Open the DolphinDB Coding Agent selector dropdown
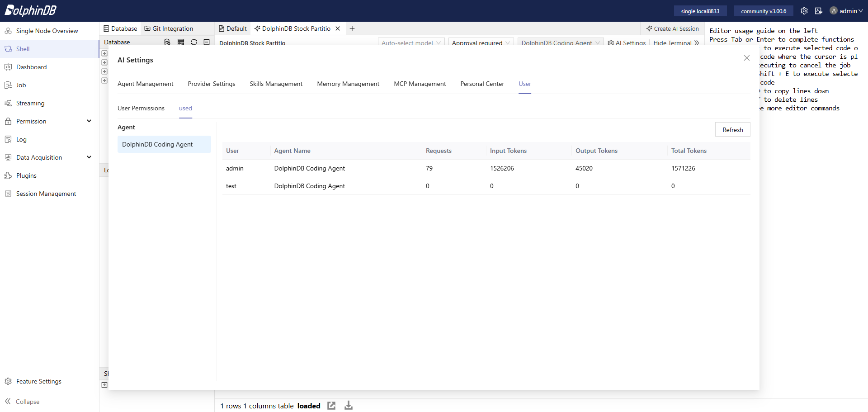 pyautogui.click(x=561, y=43)
